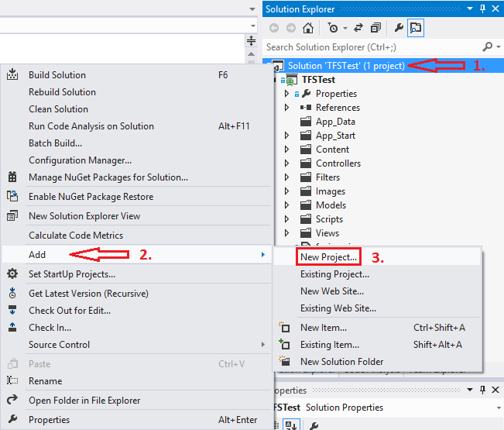504x430 pixels.
Task: Open the Pending Changes Filter clock icon
Action: [333, 28]
